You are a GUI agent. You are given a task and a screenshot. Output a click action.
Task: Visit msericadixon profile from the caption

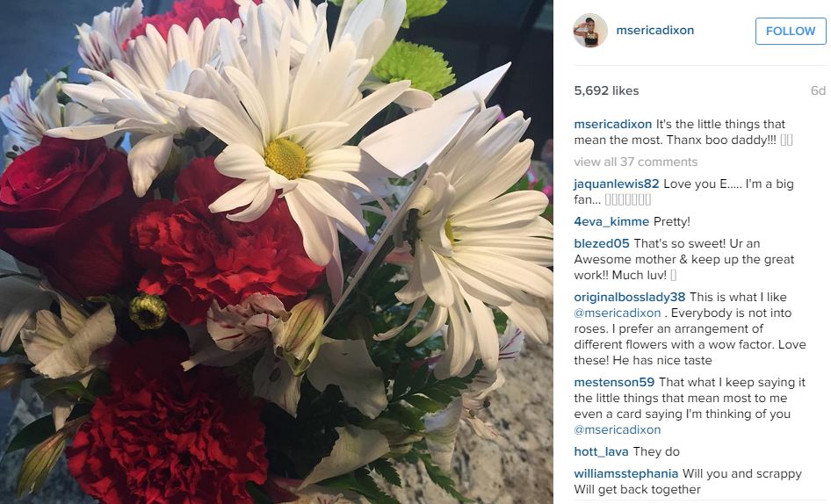[612, 124]
